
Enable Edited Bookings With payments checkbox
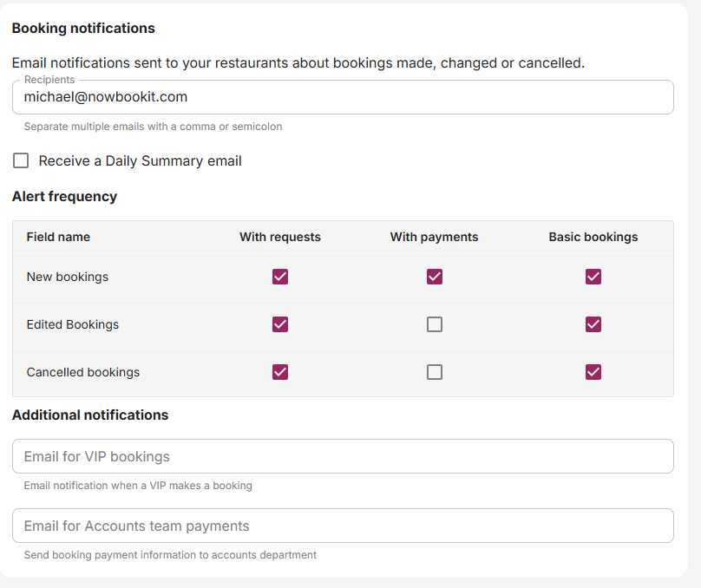point(435,324)
